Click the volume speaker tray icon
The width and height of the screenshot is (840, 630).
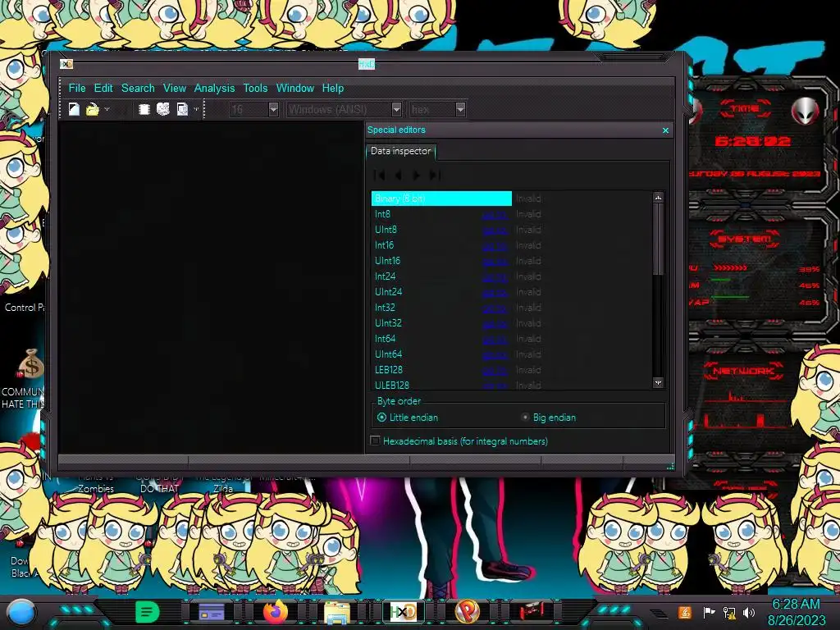(x=749, y=612)
